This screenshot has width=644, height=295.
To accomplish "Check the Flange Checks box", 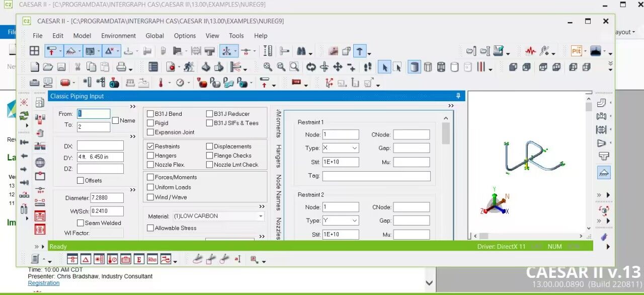I will 209,156.
